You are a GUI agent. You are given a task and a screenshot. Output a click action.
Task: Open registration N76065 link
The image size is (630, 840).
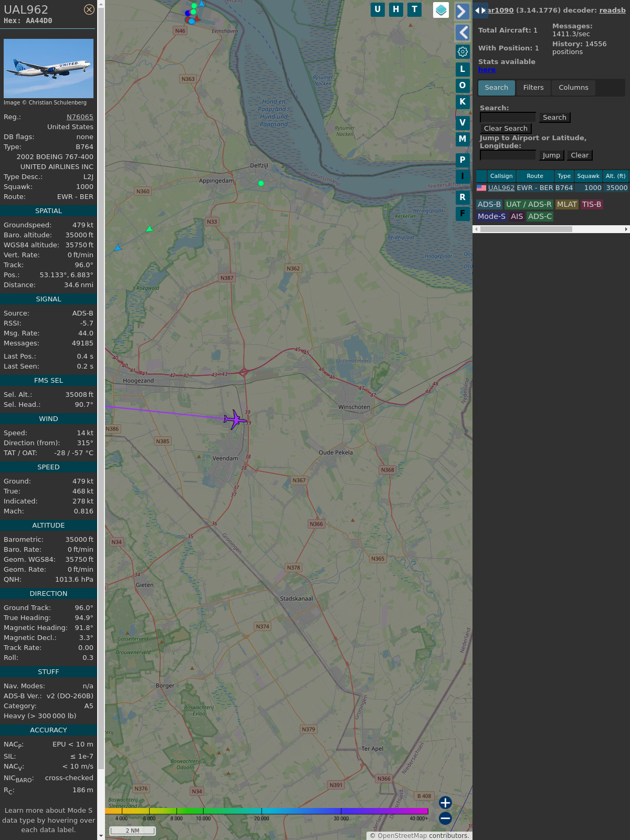point(80,117)
